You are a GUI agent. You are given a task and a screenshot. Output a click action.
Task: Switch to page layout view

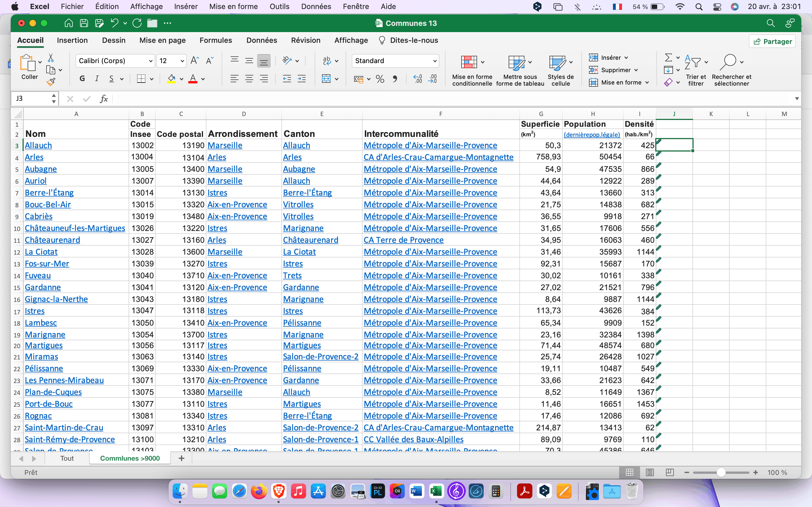point(650,472)
